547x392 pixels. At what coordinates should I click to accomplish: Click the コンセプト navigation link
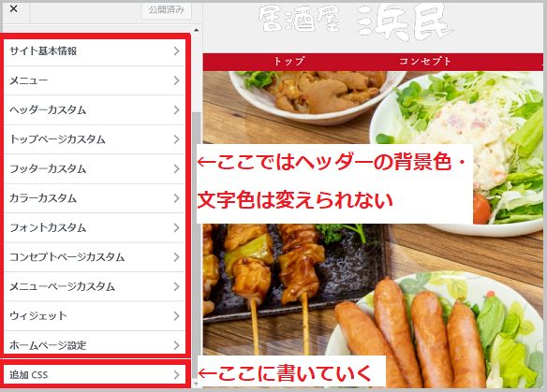pos(425,62)
